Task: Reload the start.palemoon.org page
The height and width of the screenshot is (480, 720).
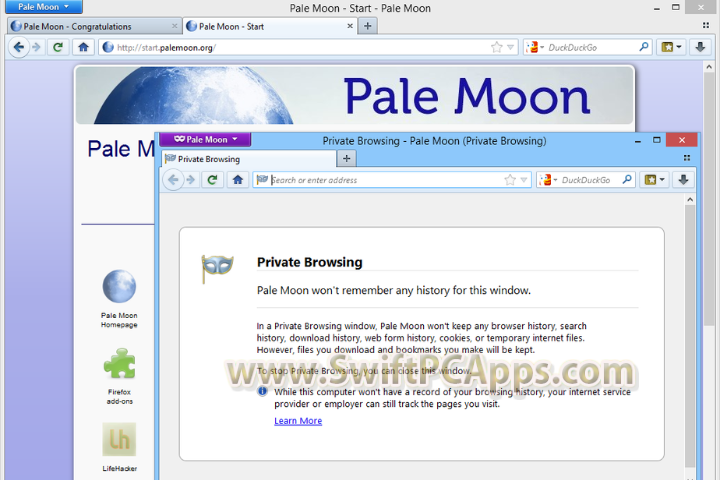Action: (x=58, y=47)
